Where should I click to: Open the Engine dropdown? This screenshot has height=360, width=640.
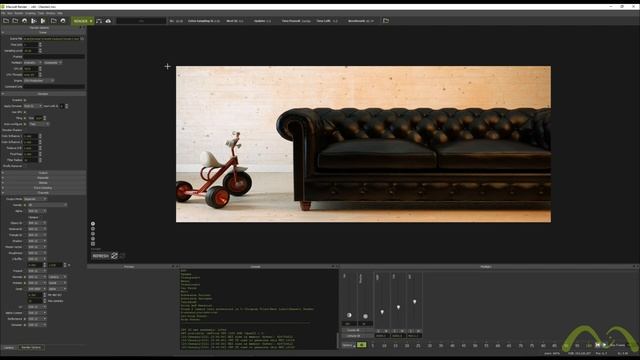click(x=39, y=80)
